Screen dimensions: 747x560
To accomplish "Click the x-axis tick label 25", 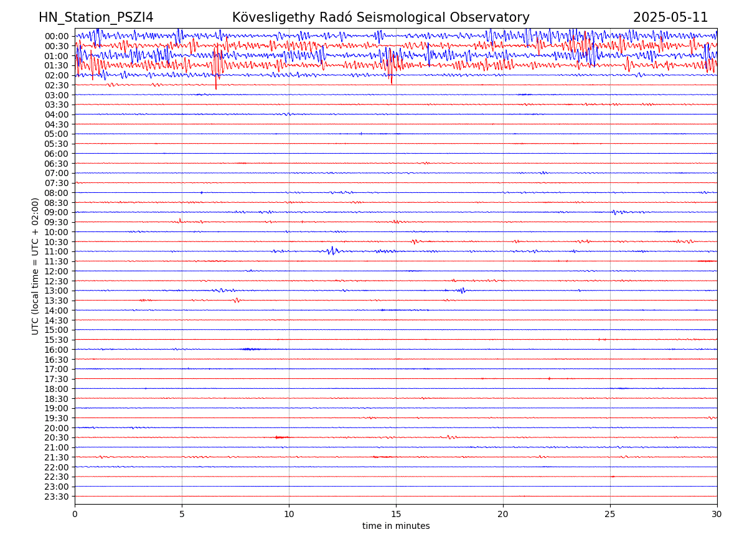I will [x=610, y=515].
